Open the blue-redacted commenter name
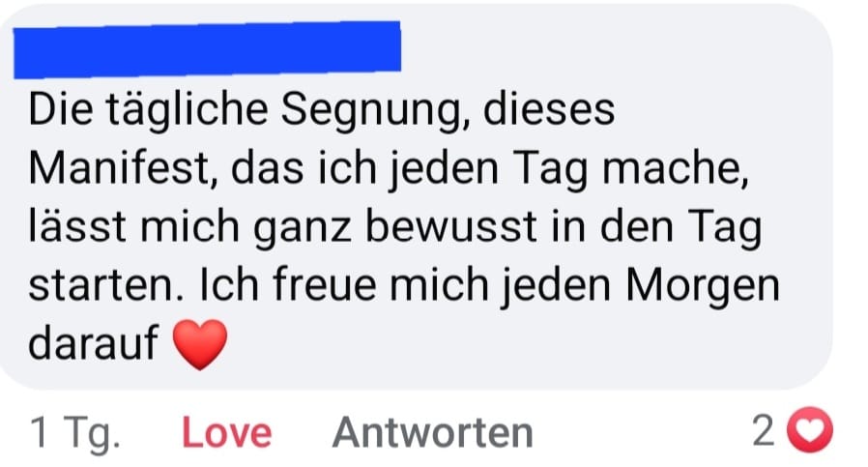Viewport: 868px width, 467px height. tap(207, 49)
